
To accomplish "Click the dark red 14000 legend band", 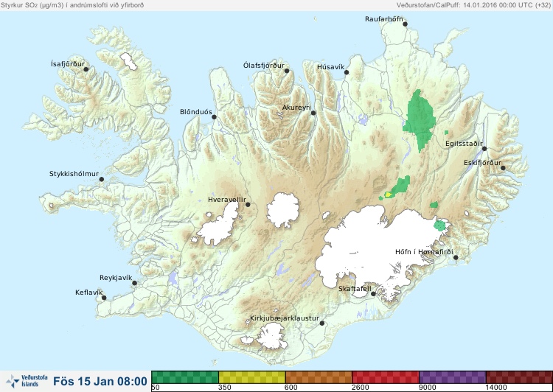I will click(x=519, y=377).
